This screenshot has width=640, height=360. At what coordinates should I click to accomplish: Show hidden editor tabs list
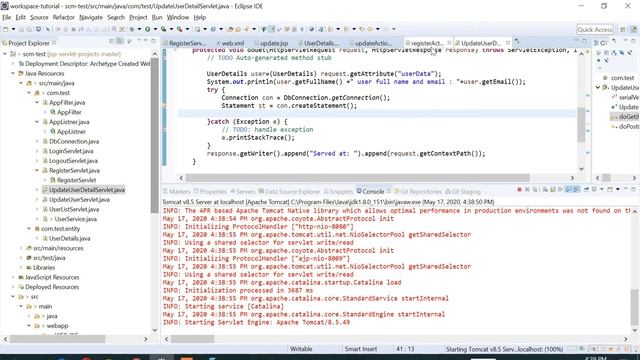click(x=517, y=42)
